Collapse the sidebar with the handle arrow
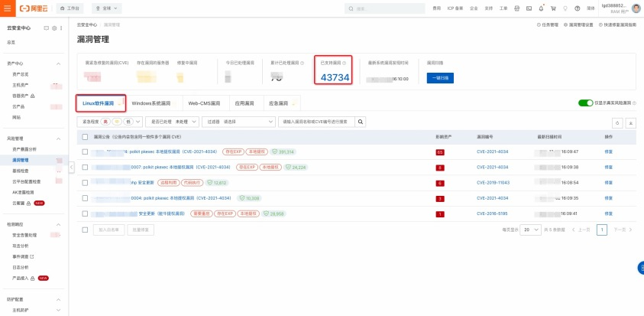 tap(72, 168)
